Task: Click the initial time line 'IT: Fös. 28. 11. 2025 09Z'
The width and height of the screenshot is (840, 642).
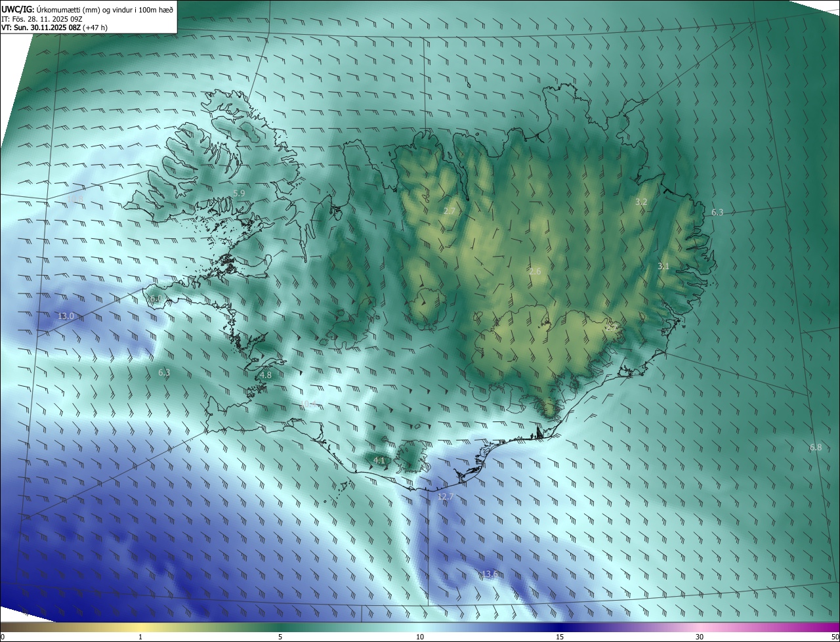Action: (43, 19)
